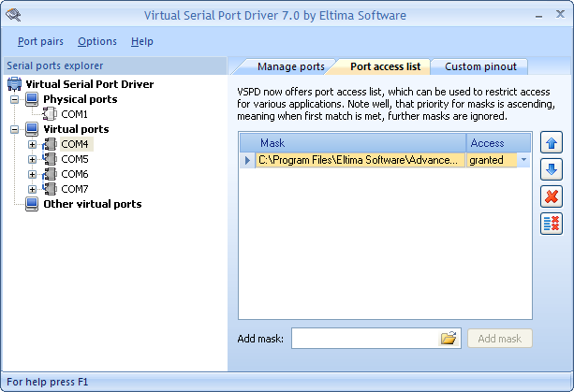The width and height of the screenshot is (574, 392).
Task: Click the COM6 port connector icon
Action: [50, 174]
